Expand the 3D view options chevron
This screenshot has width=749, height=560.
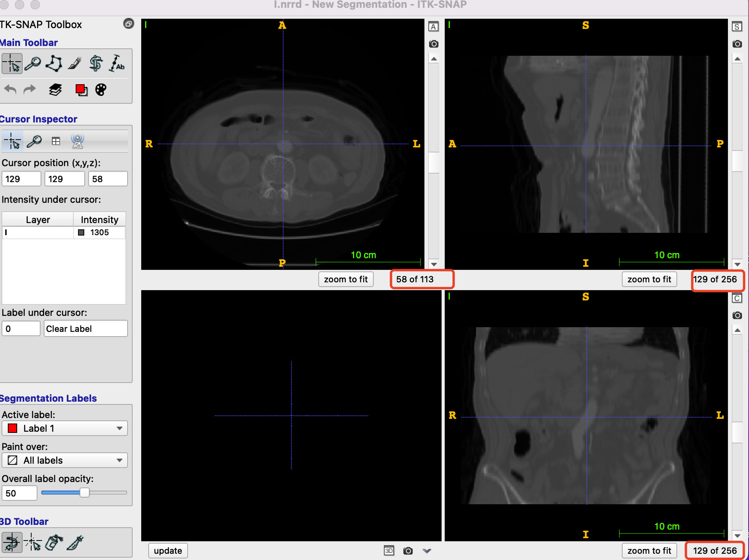point(427,551)
